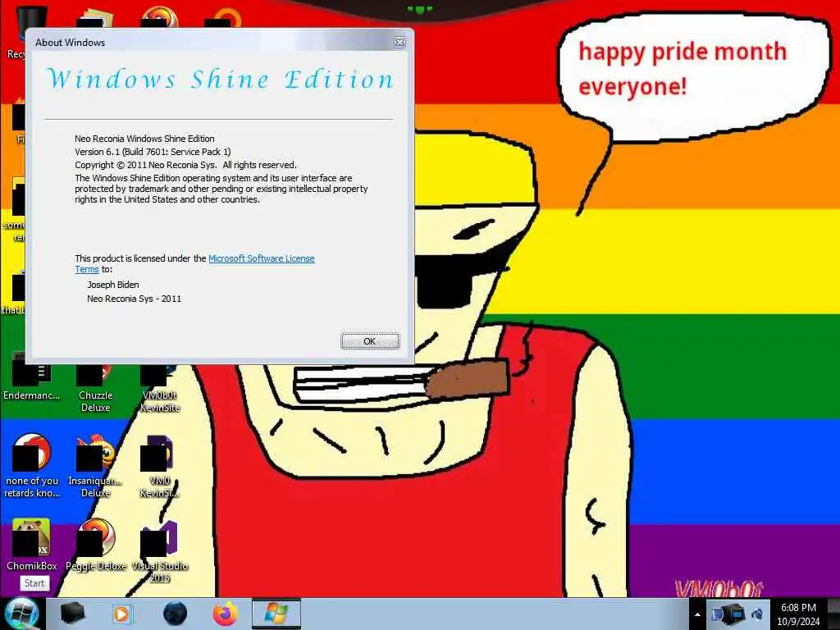Click the 'Neo Reconia Windows Shine Edition' line

point(144,139)
